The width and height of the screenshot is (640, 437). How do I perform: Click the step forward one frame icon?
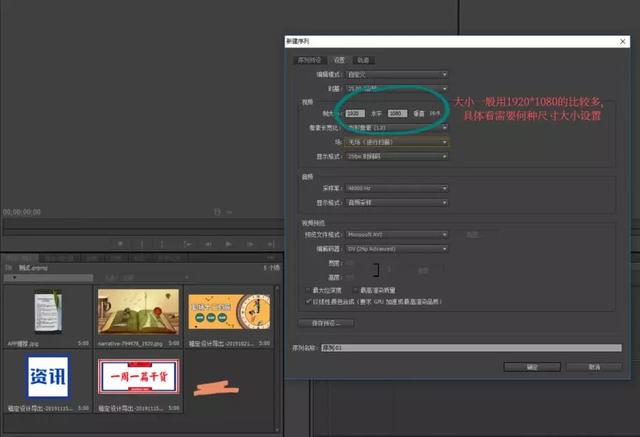point(250,244)
